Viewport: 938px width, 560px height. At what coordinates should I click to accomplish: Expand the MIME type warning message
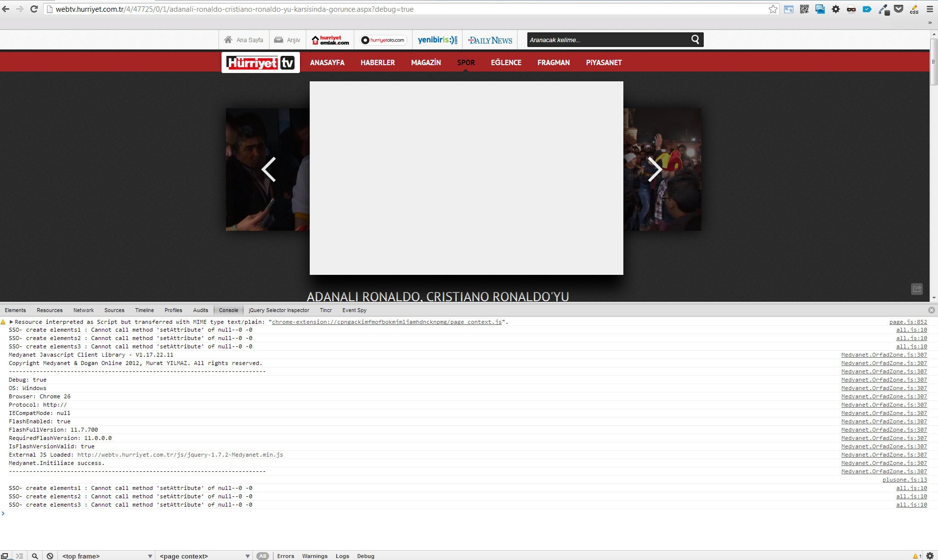pos(11,322)
